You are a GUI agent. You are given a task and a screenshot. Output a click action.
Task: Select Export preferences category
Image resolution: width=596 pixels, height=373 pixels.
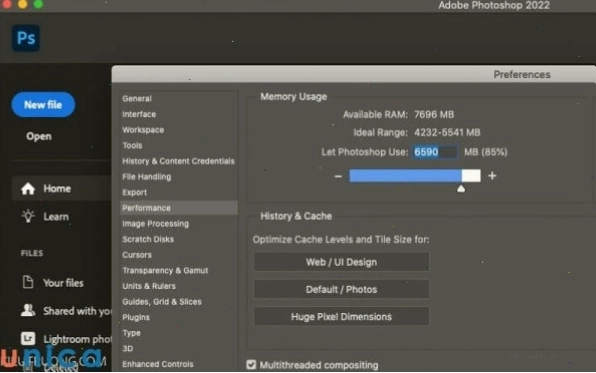(134, 192)
